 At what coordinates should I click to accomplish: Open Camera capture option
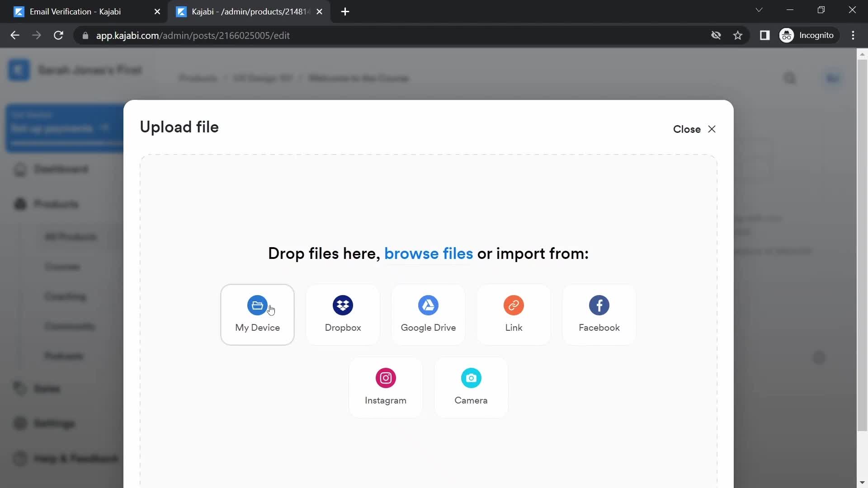471,388
